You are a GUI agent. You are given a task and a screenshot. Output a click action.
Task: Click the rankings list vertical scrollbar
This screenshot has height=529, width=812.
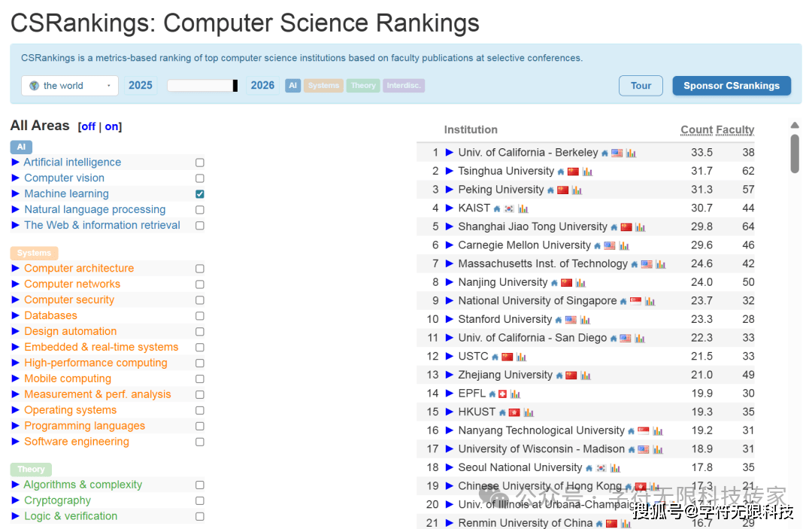click(795, 154)
